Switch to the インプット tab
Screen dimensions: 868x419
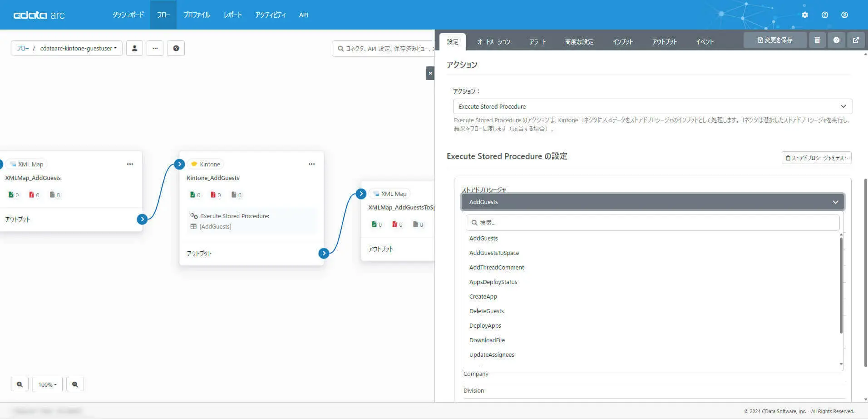tap(623, 42)
